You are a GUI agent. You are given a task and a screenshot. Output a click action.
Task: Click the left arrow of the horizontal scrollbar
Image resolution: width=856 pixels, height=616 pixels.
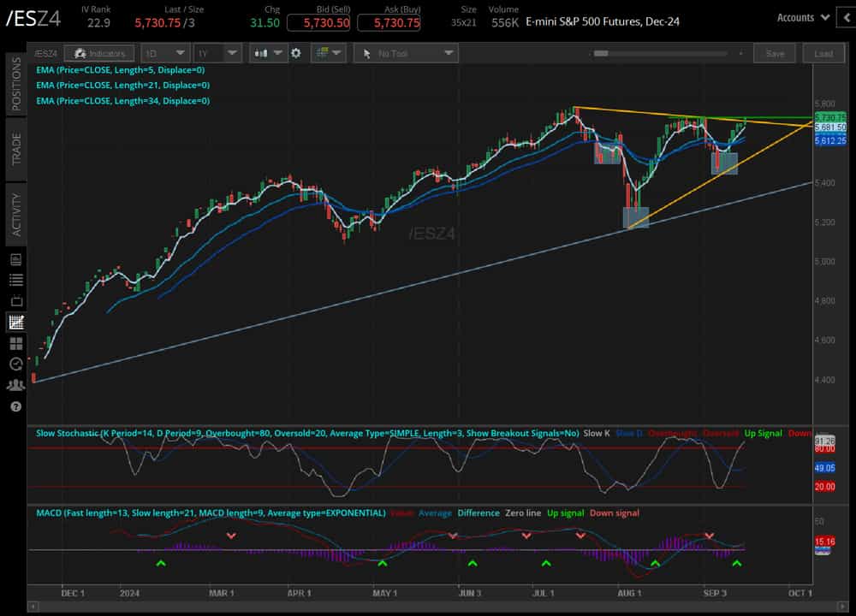33,607
